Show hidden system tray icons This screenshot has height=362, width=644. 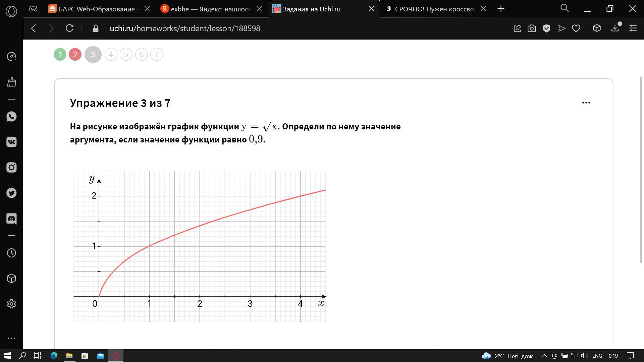click(x=544, y=356)
